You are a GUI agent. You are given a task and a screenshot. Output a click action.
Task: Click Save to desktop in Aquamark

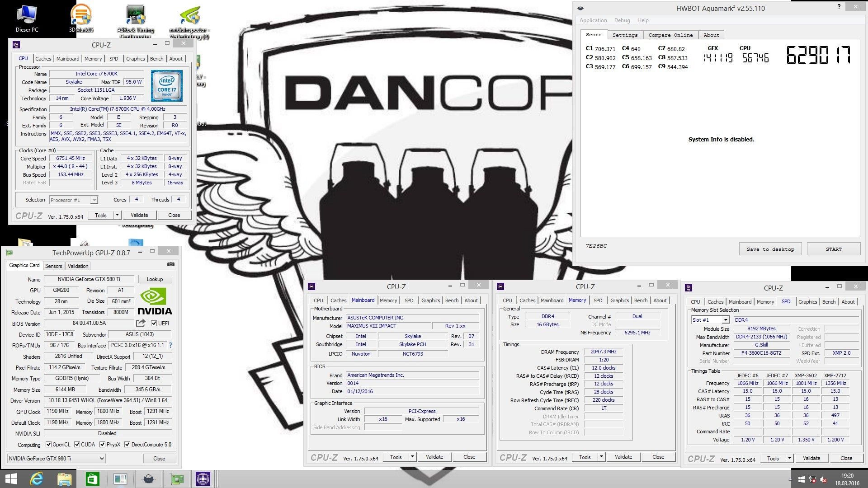[x=770, y=249]
